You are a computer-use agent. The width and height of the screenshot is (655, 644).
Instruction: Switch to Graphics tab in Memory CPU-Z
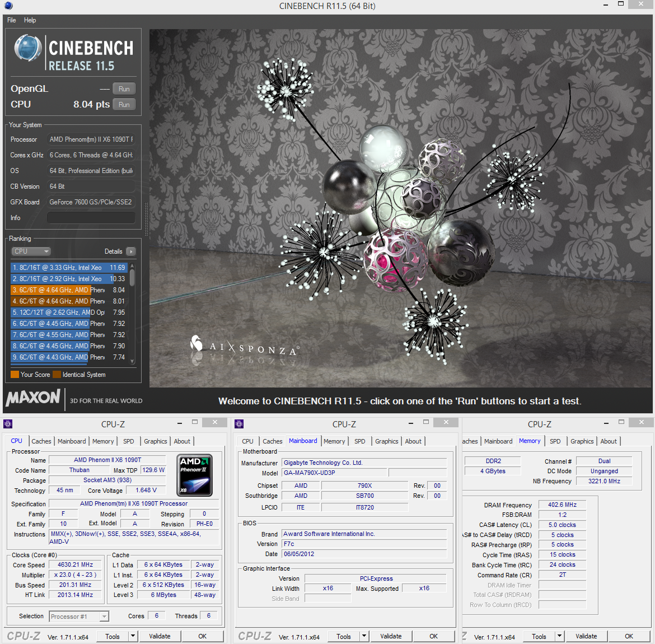point(582,441)
